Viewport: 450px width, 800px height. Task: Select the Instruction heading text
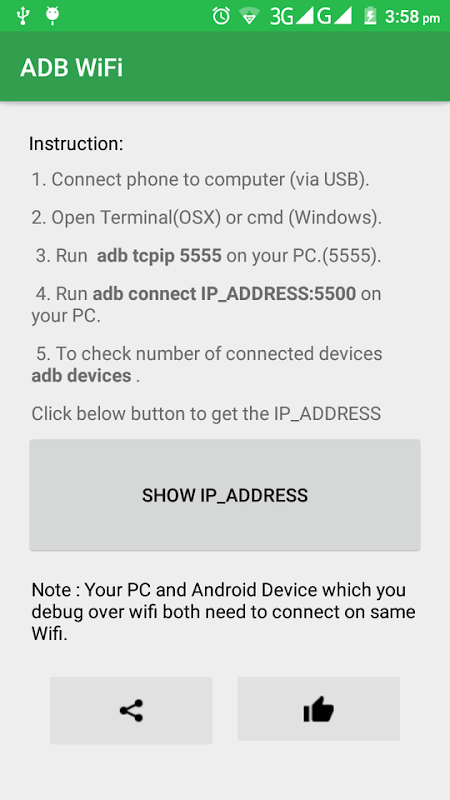coord(76,144)
